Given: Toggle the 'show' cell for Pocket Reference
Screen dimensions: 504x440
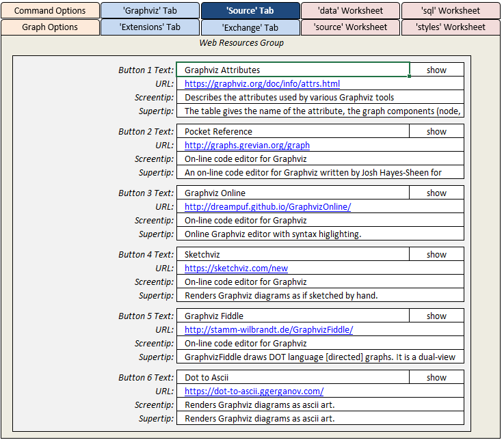Looking at the screenshot, I should pyautogui.click(x=436, y=131).
